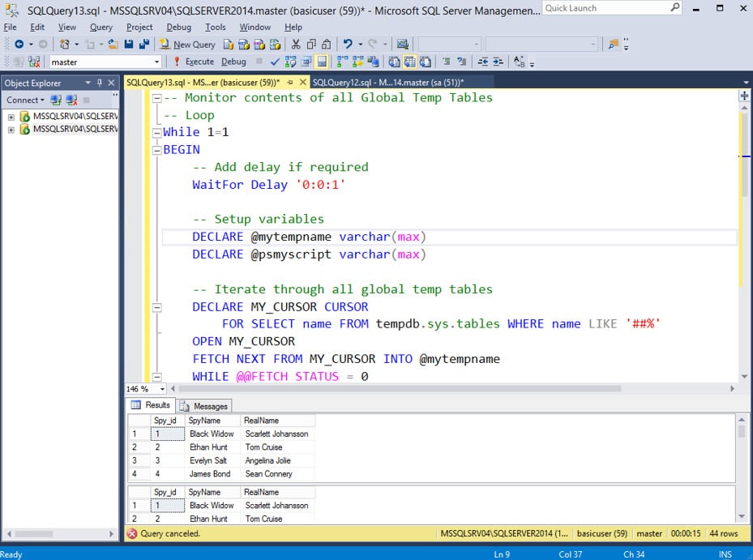Click the Undo arrow icon

point(348,45)
